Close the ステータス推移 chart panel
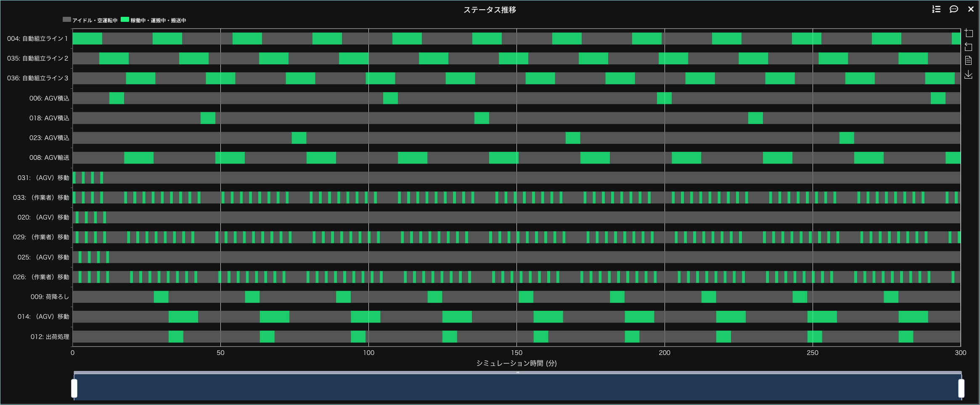This screenshot has width=980, height=405. 971,9
